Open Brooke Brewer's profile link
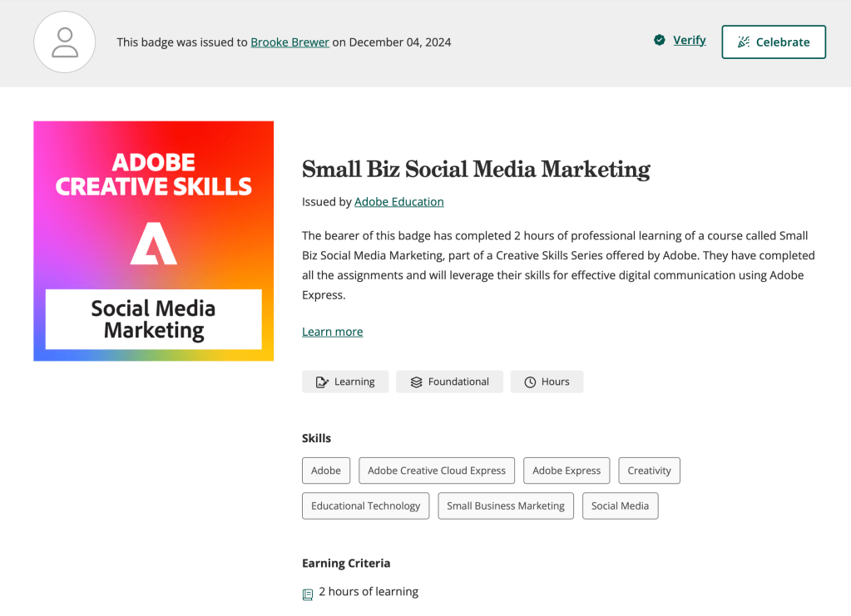Viewport: 851px width, 616px height. [x=289, y=42]
